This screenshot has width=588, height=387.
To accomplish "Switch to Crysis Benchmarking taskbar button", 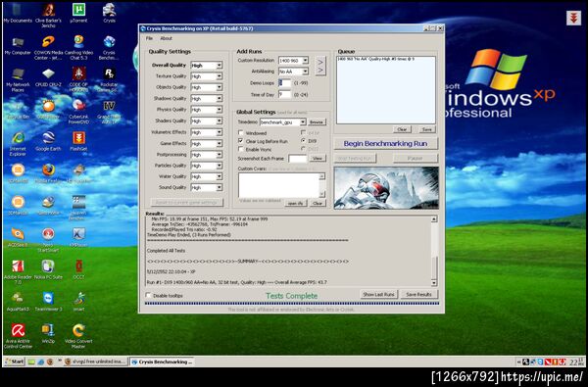I will (162, 362).
